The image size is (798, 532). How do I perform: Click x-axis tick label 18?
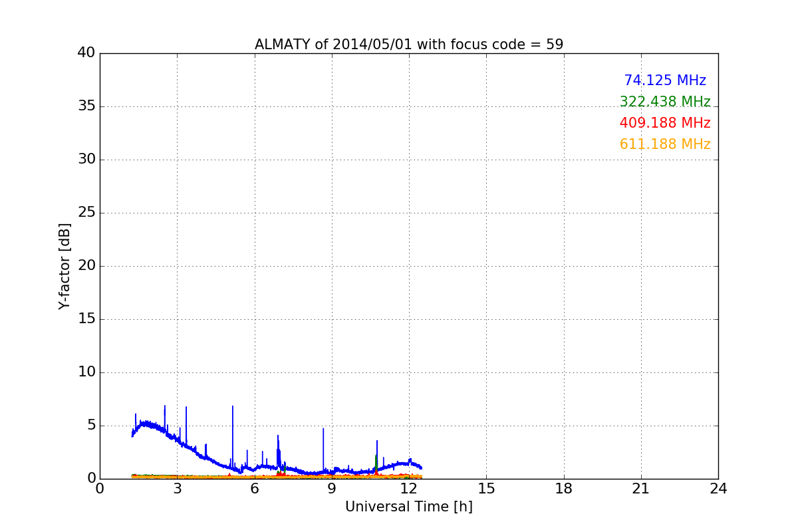pos(564,489)
